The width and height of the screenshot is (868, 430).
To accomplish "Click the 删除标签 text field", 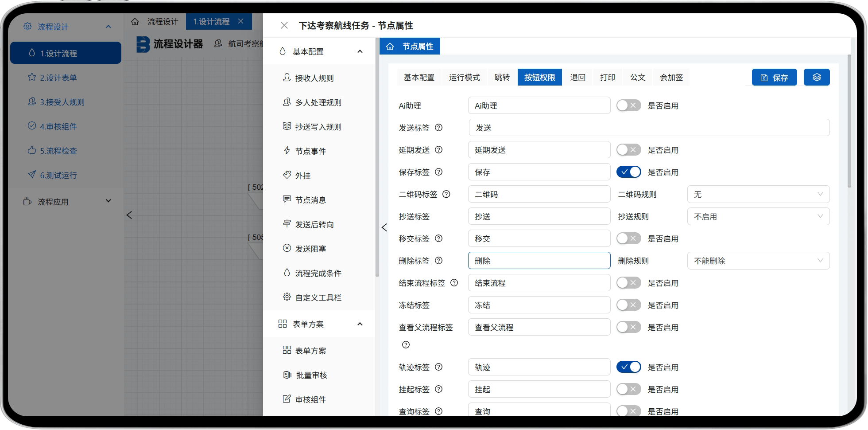I will click(x=539, y=261).
